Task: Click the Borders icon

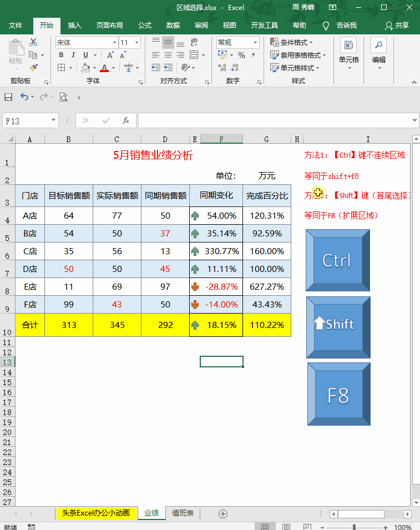Action: coord(62,68)
